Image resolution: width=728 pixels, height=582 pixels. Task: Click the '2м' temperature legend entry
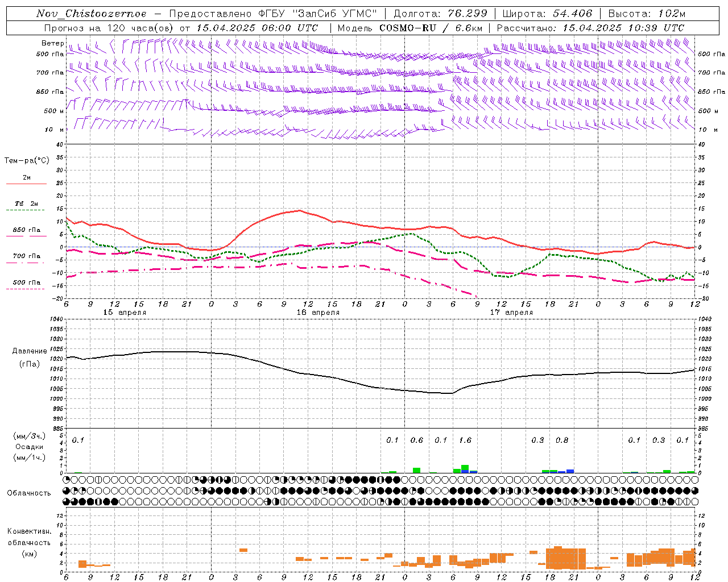coord(27,177)
